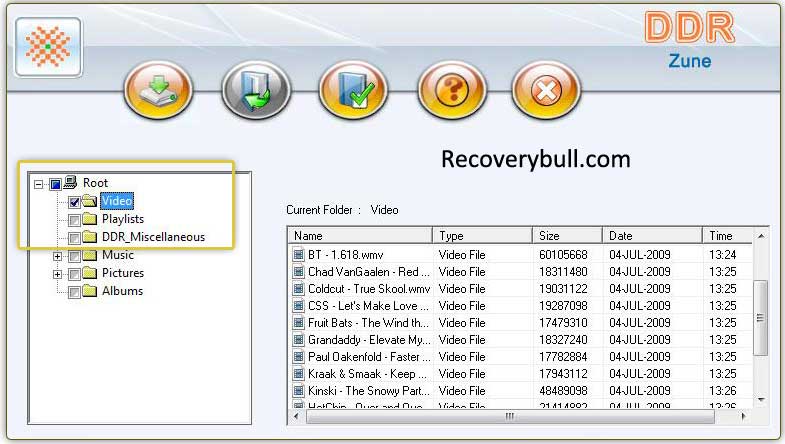Select file 'Coldcut - True Skool.wmv'
The height and width of the screenshot is (444, 785).
[x=369, y=289]
